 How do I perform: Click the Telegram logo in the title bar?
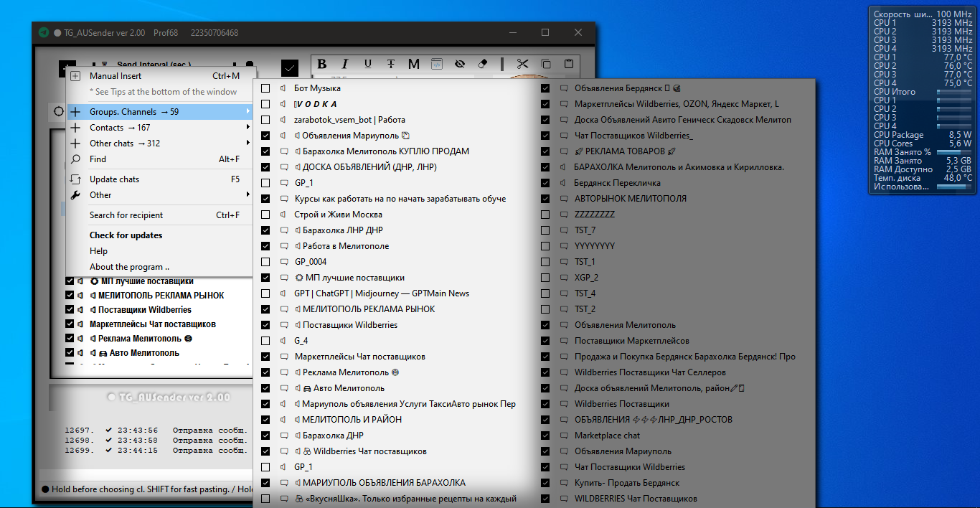(44, 33)
